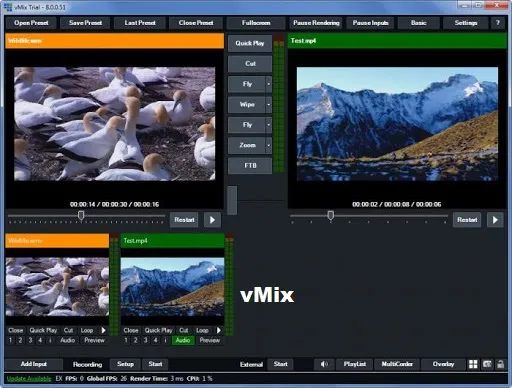The width and height of the screenshot is (512, 388).
Task: Toggle Loop on Test.mp4 input
Action: 202,330
